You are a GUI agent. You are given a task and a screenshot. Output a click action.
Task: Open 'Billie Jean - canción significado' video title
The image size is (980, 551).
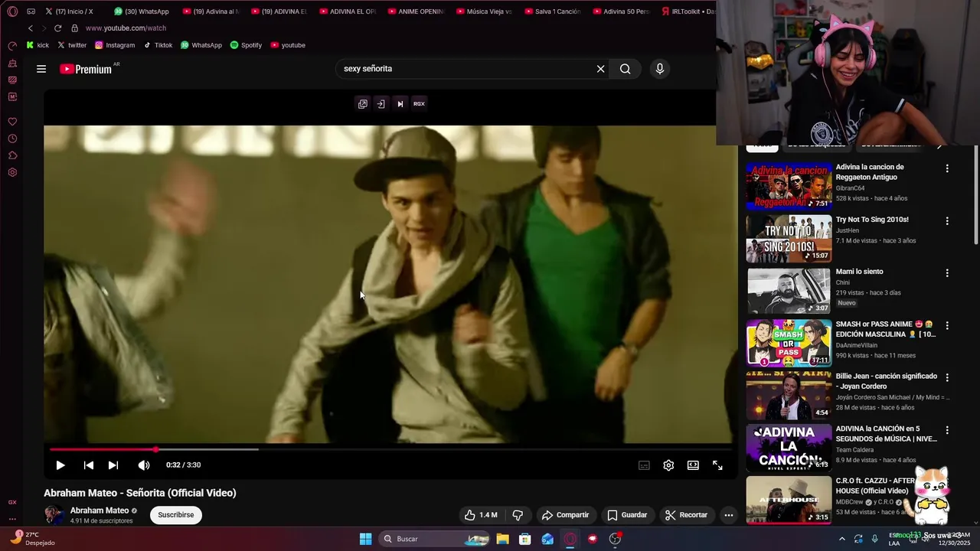tap(887, 381)
